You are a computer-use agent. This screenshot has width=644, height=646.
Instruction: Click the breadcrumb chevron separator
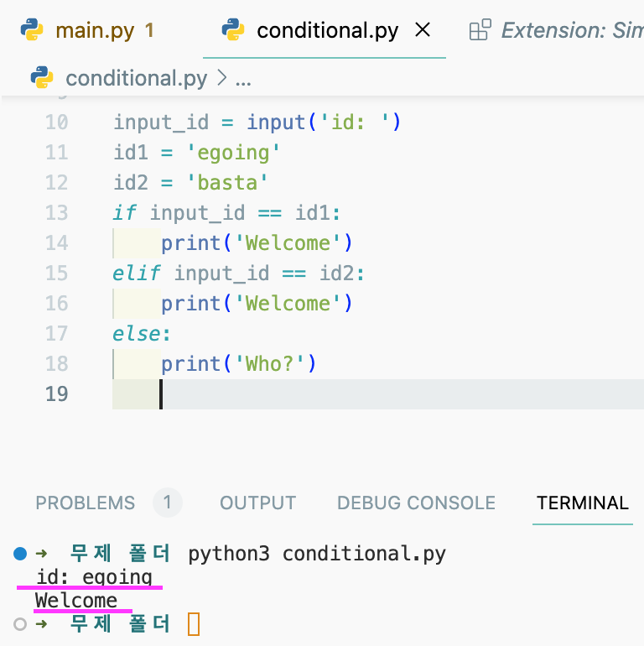[x=221, y=78]
